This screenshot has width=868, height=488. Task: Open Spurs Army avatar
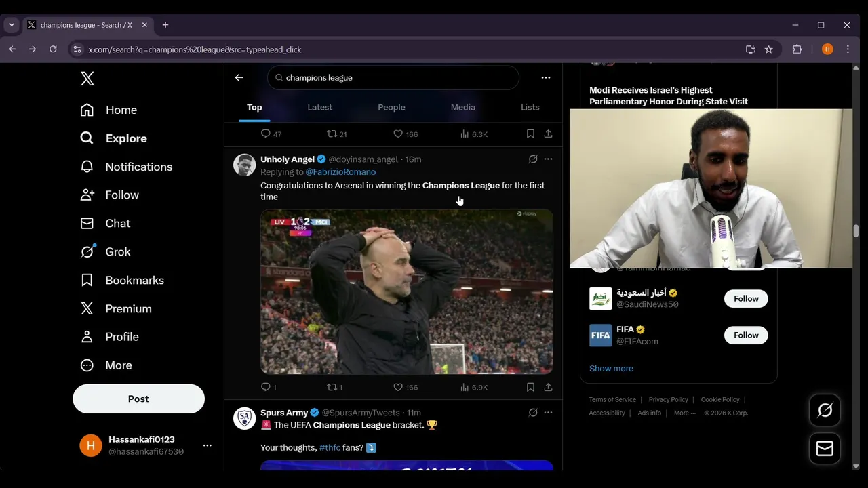(x=245, y=418)
